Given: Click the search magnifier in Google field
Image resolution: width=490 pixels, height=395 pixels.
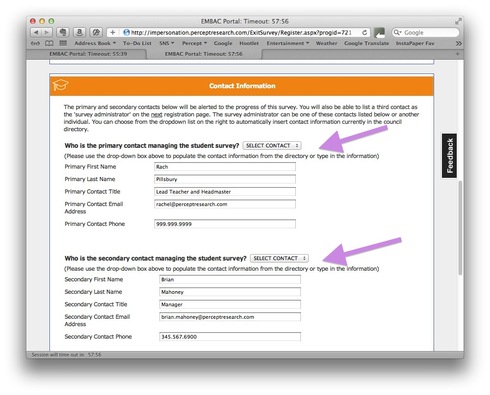Looking at the screenshot, I should [x=397, y=32].
